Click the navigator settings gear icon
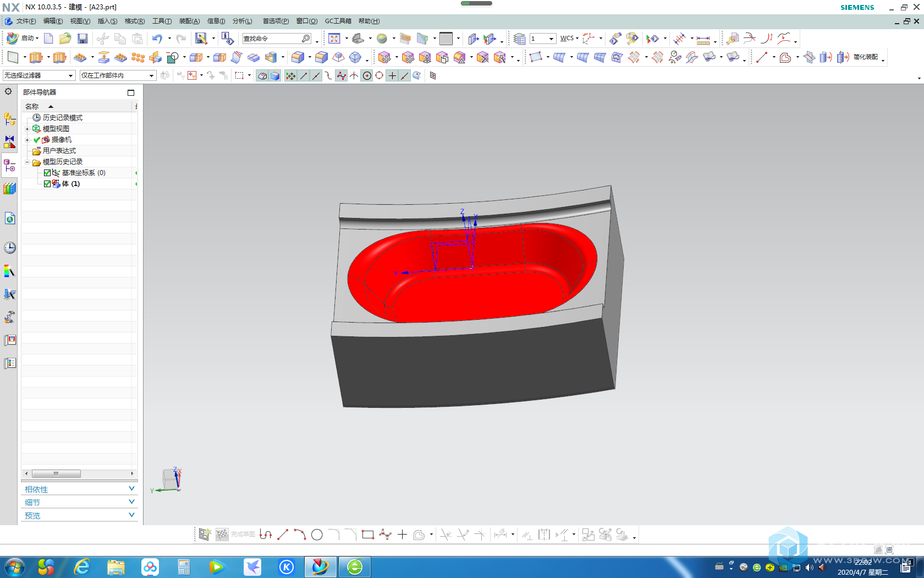This screenshot has width=924, height=578. [8, 91]
